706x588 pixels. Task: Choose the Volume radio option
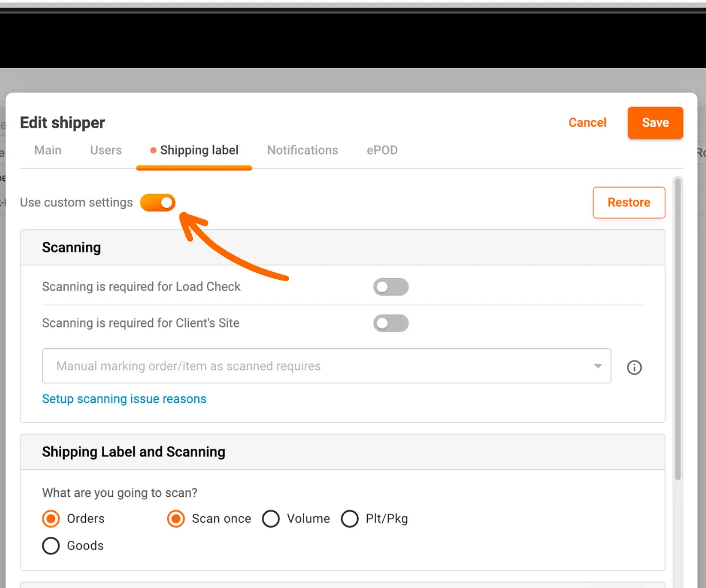click(271, 519)
